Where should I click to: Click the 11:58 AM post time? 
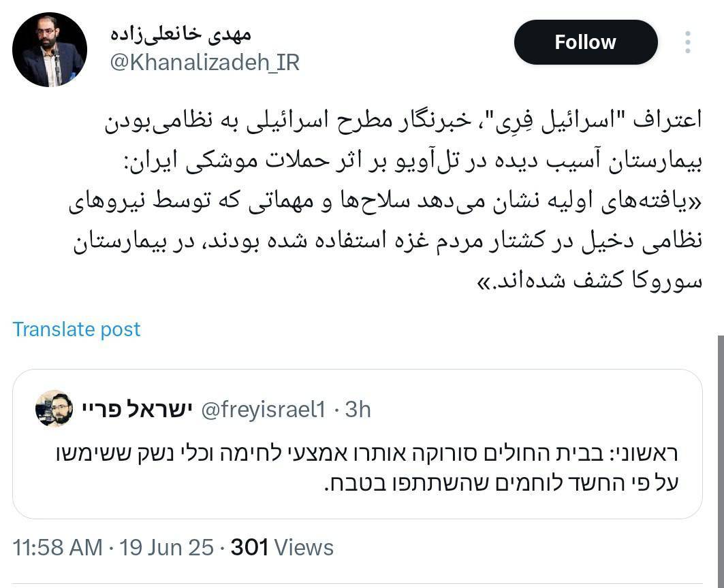click(x=57, y=547)
